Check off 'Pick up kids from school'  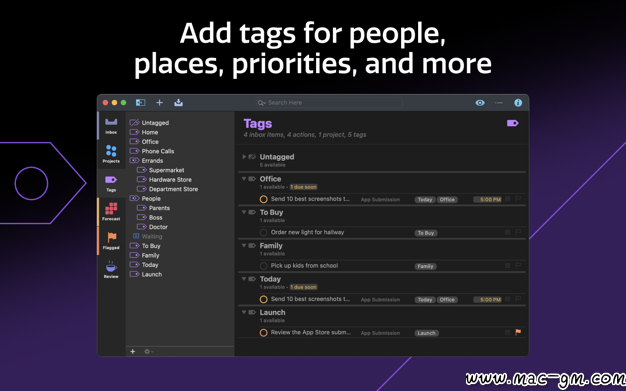point(263,266)
